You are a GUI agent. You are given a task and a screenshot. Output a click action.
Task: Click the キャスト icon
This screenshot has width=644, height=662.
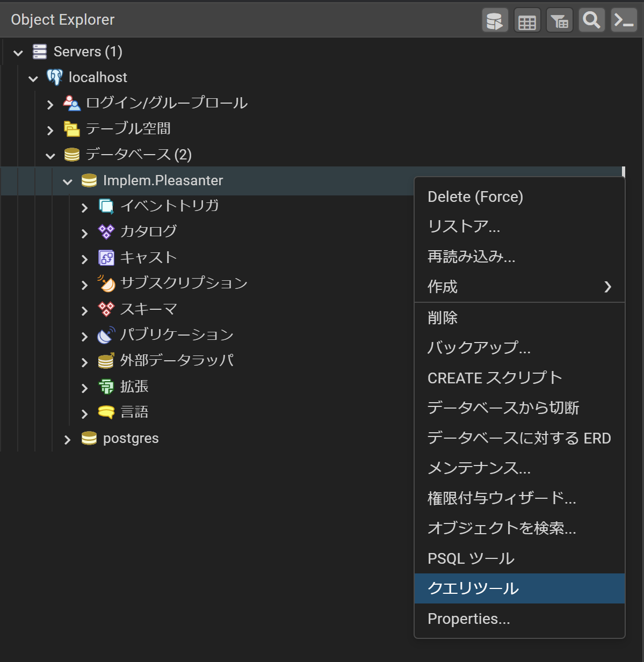pos(106,258)
